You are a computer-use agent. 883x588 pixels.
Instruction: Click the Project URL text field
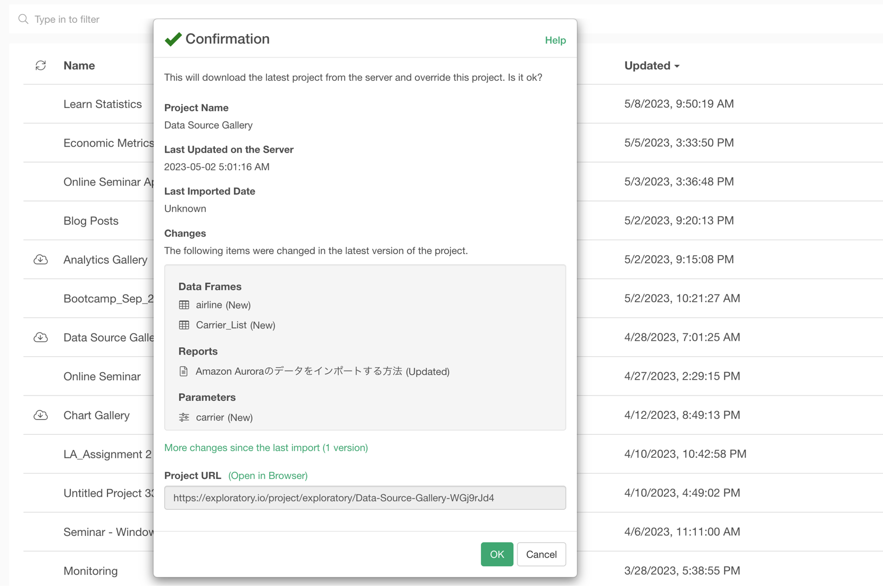coord(365,498)
